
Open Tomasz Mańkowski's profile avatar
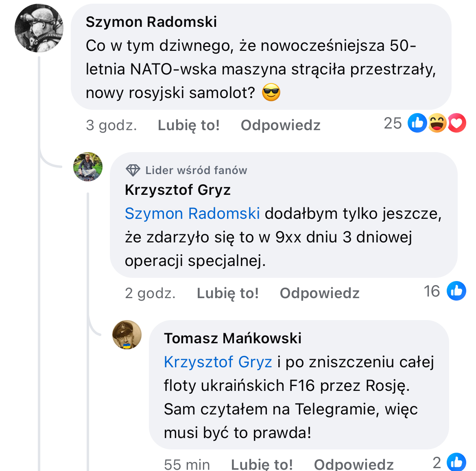(127, 335)
